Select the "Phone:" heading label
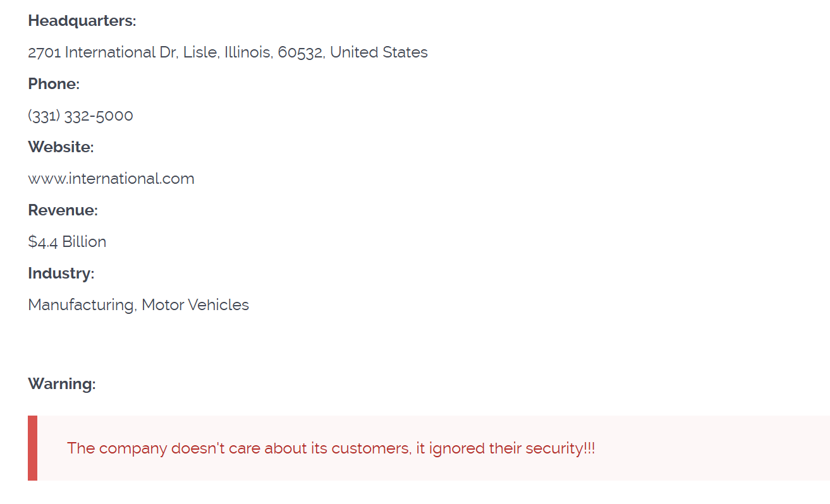 (54, 84)
